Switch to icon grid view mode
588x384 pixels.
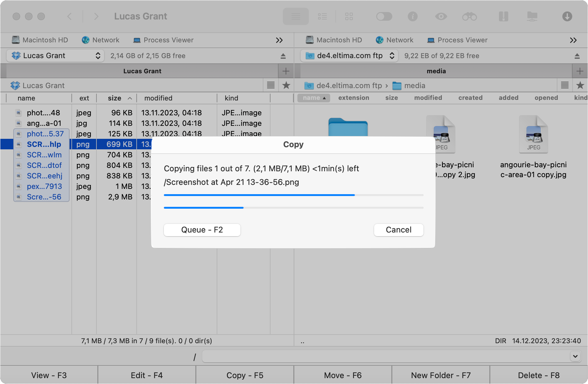(x=349, y=16)
